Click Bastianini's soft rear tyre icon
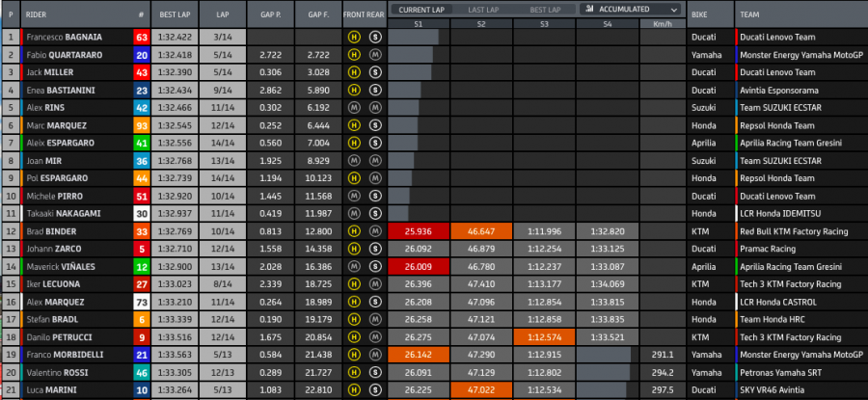The width and height of the screenshot is (868, 400). pos(374,91)
